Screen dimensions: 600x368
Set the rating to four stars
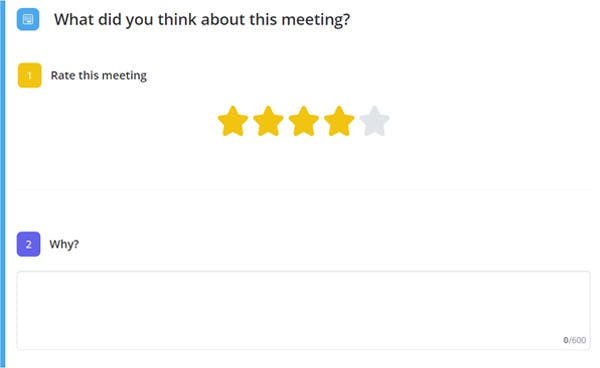click(339, 121)
